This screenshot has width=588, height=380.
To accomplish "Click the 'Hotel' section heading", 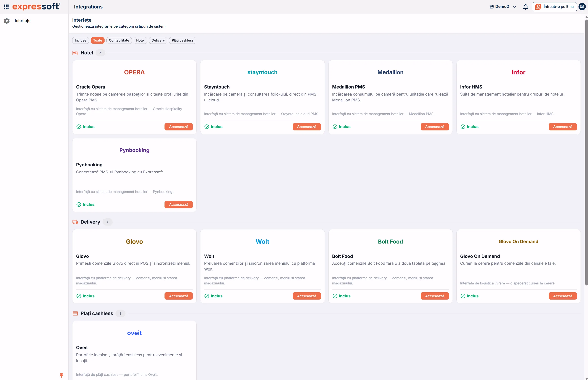I will [x=87, y=53].
